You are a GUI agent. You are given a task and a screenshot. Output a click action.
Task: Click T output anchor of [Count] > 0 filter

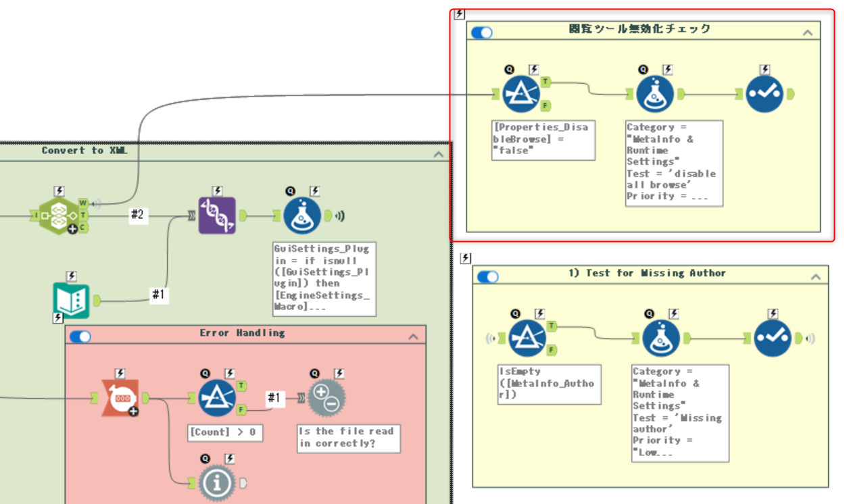point(242,385)
